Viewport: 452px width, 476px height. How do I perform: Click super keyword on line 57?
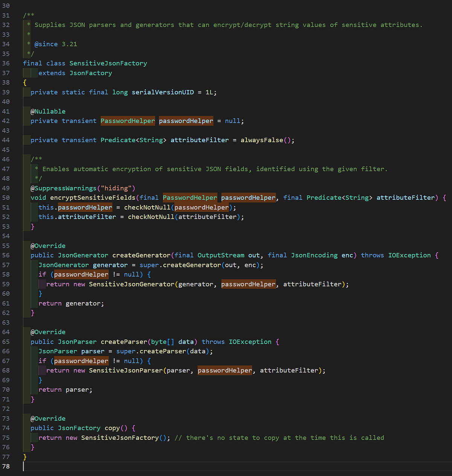[149, 265]
